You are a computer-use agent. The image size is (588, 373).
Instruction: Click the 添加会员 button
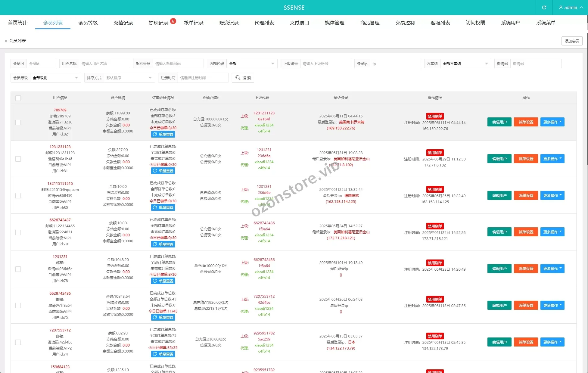coord(571,41)
